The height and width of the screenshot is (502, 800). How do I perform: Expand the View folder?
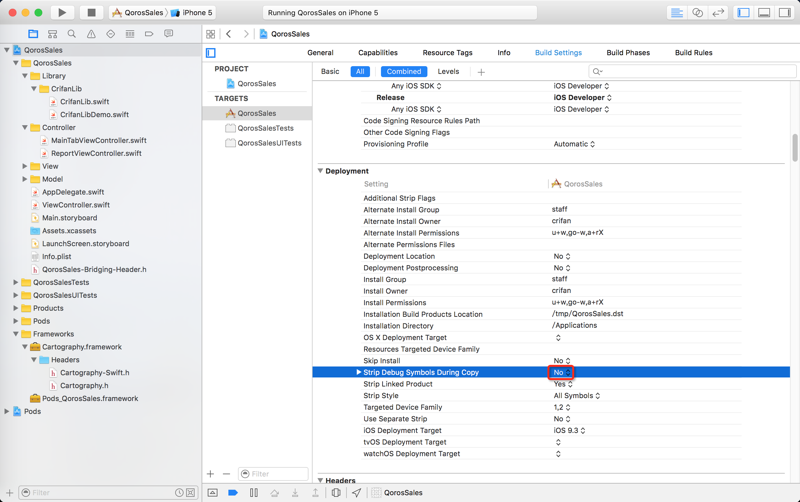(x=24, y=166)
